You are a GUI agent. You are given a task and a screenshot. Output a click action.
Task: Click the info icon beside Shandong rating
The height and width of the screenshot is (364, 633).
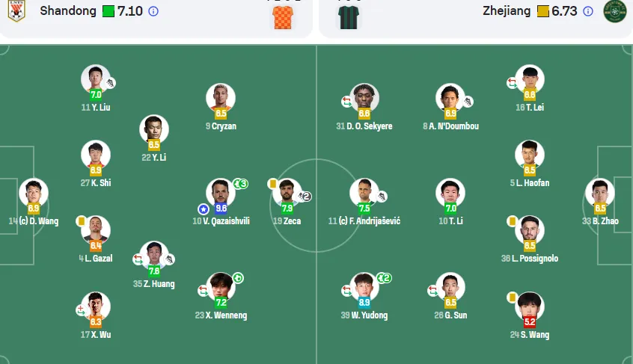point(153,11)
